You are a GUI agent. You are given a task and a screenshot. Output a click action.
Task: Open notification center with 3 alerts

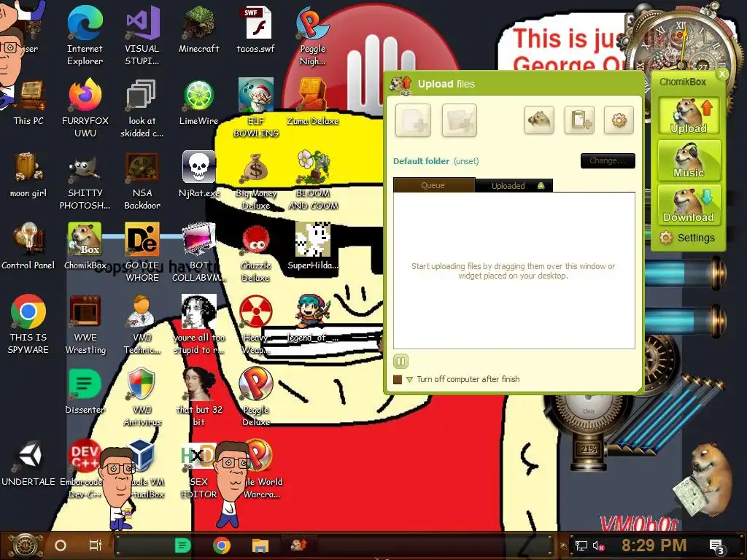[718, 547]
